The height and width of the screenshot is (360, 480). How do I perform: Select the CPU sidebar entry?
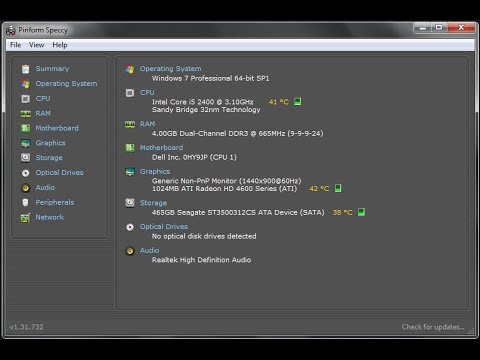coord(43,99)
